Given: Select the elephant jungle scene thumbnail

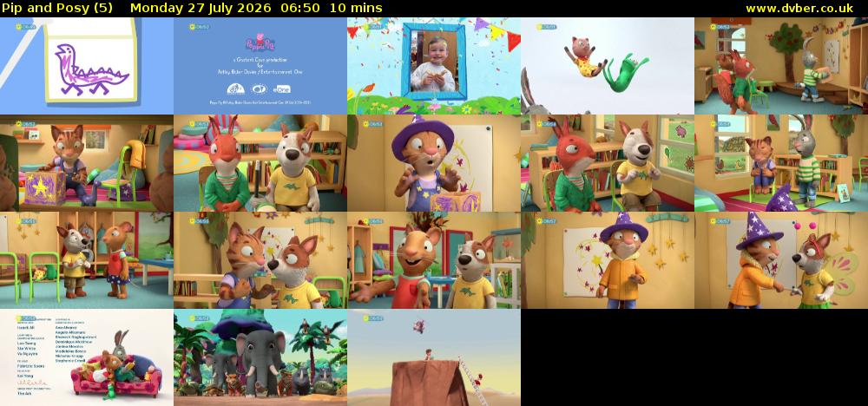Looking at the screenshot, I should tap(260, 357).
